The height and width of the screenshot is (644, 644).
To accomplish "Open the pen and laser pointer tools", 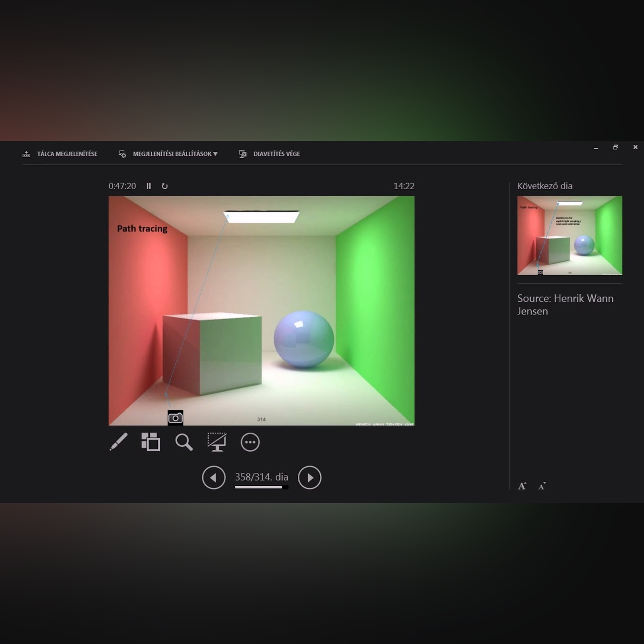I will pyautogui.click(x=118, y=442).
